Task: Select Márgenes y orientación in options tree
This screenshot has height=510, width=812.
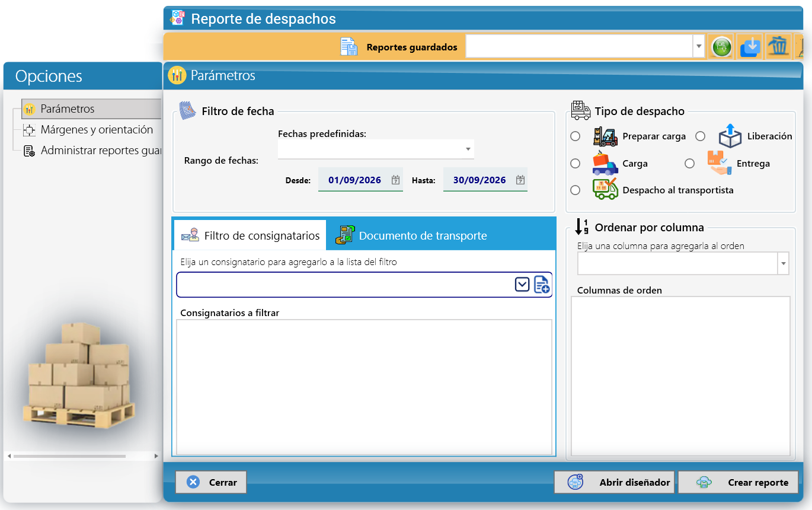Action: coord(97,130)
